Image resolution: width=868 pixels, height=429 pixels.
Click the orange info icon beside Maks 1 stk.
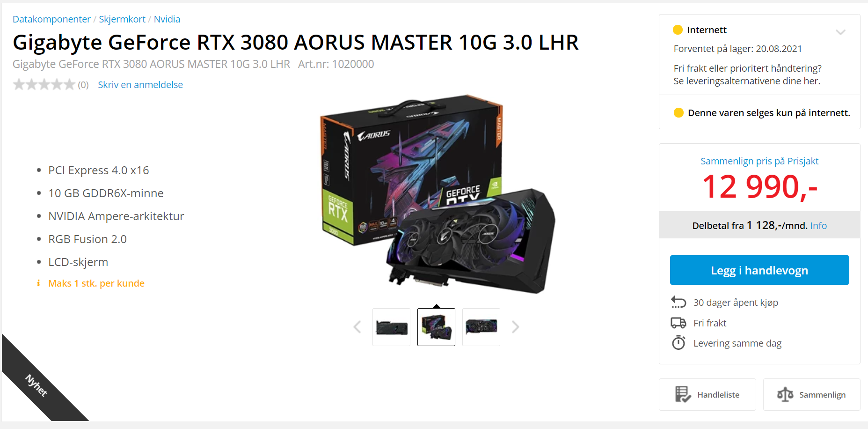(38, 283)
